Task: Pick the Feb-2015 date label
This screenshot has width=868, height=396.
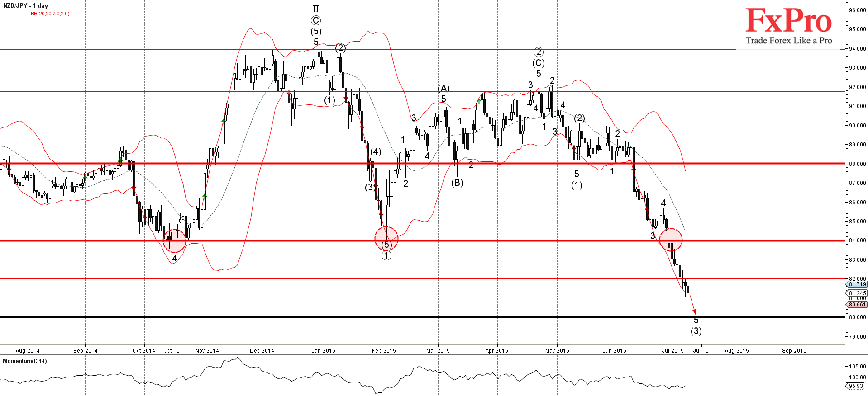Action: click(x=384, y=351)
